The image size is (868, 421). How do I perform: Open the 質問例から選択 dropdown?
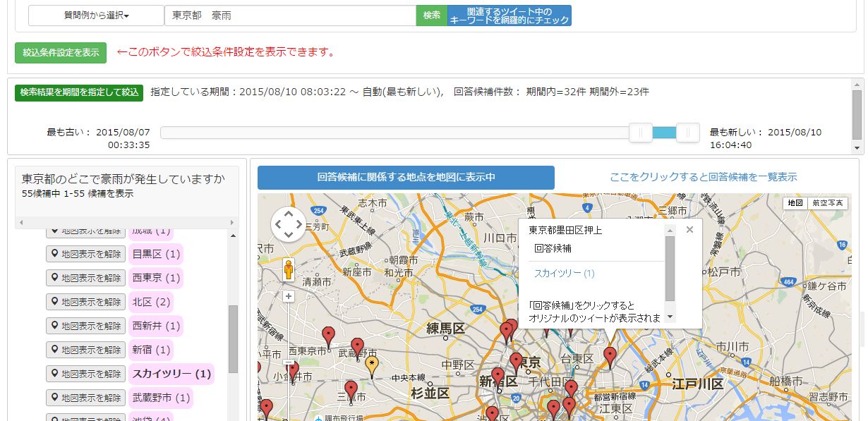96,16
